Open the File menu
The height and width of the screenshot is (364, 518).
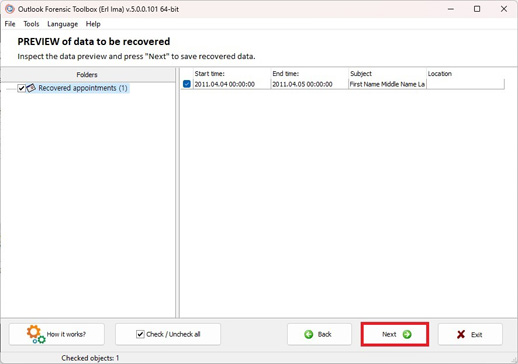(x=10, y=24)
